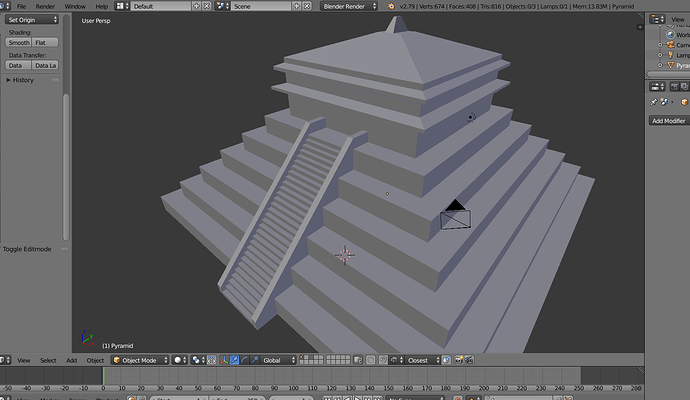Open the viewport shading dropdown
Screen dimensions: 690x400
point(180,360)
